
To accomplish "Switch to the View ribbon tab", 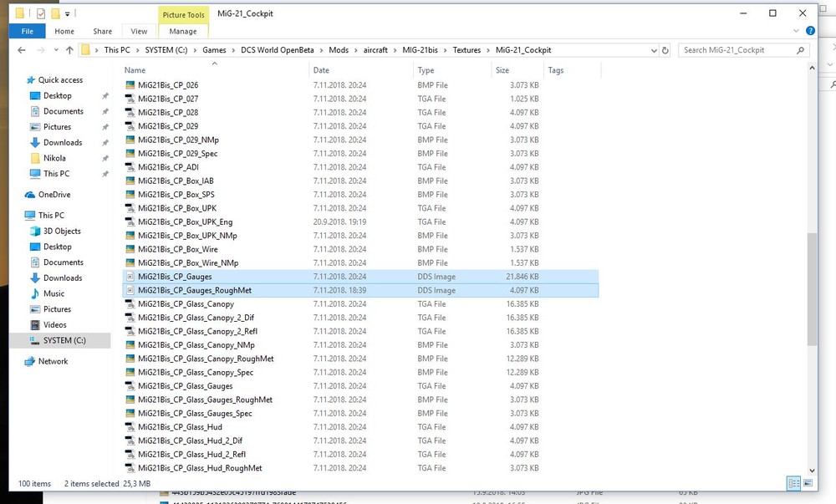I will pos(139,32).
